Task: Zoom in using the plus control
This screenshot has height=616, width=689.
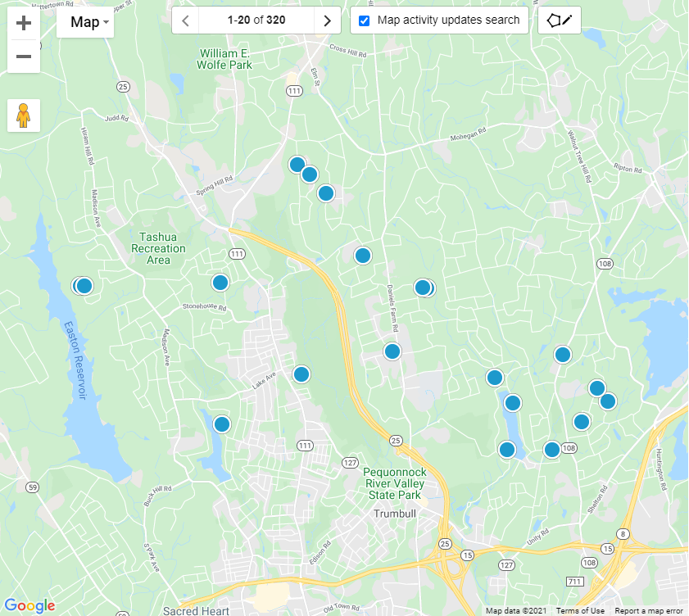Action: point(23,23)
